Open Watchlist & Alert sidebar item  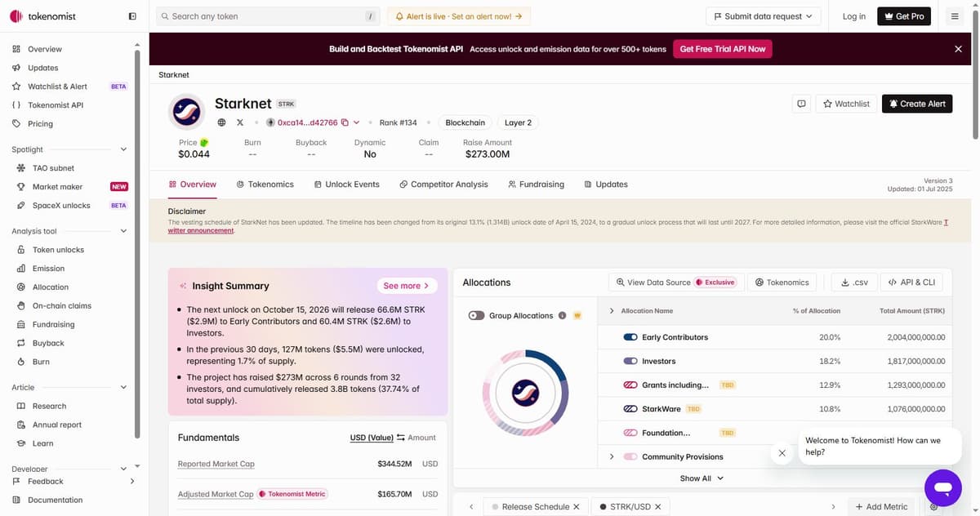57,87
